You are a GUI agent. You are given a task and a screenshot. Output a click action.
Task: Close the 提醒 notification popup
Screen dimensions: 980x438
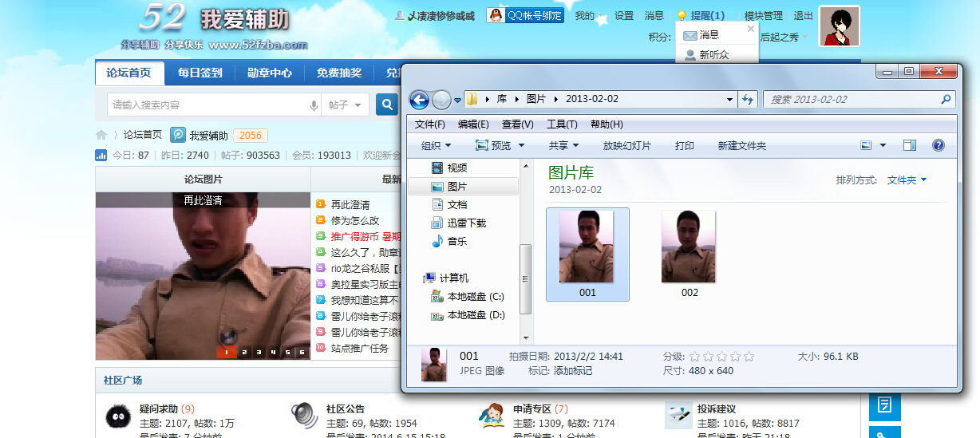[x=750, y=29]
